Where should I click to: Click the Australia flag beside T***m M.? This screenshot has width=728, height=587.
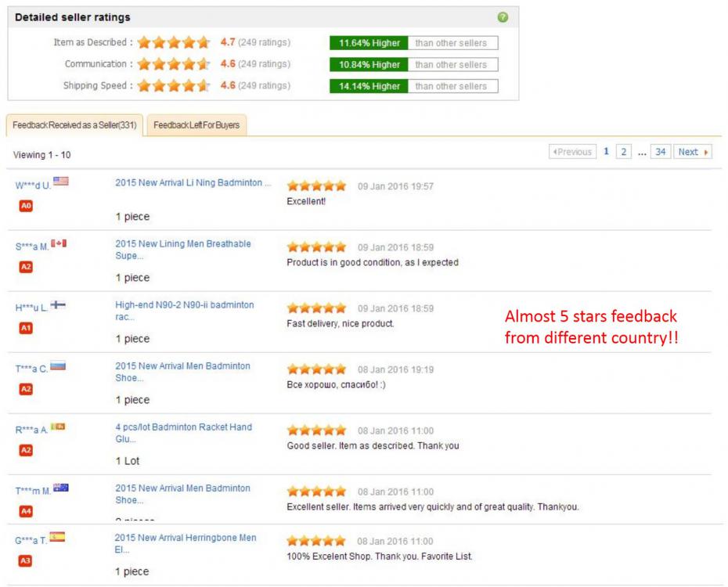(61, 488)
